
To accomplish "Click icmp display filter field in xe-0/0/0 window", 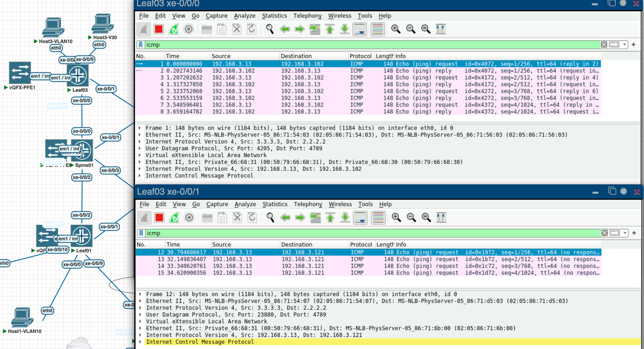I will point(372,45).
